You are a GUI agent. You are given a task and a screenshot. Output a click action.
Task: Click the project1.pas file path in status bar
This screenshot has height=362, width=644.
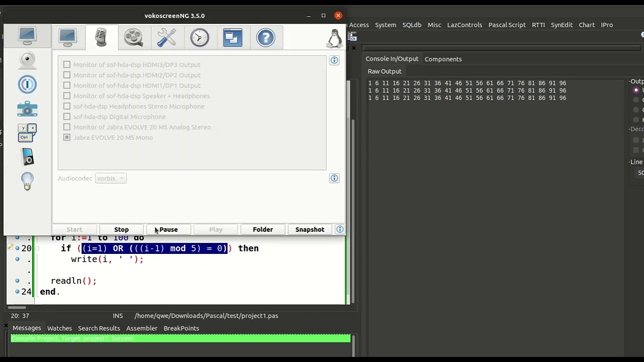coord(206,316)
